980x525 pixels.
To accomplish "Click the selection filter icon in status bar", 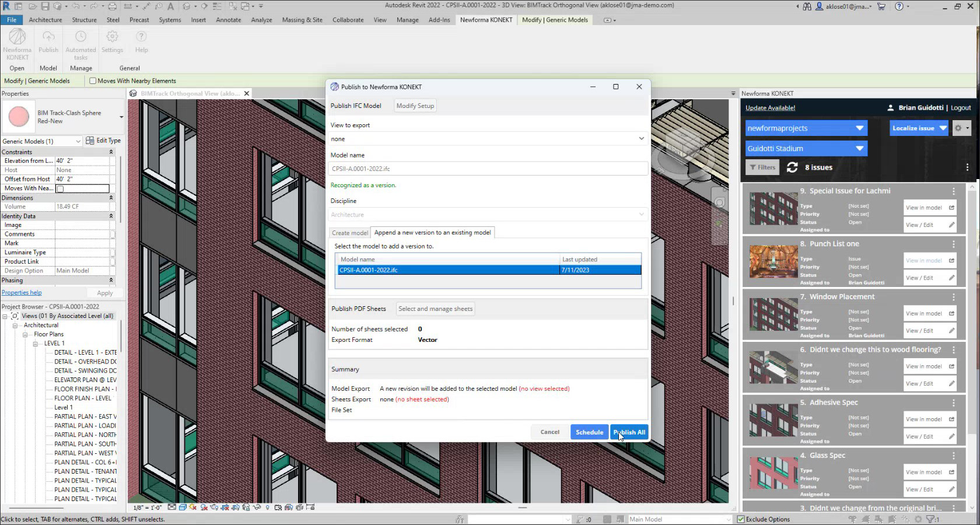I will point(931,519).
